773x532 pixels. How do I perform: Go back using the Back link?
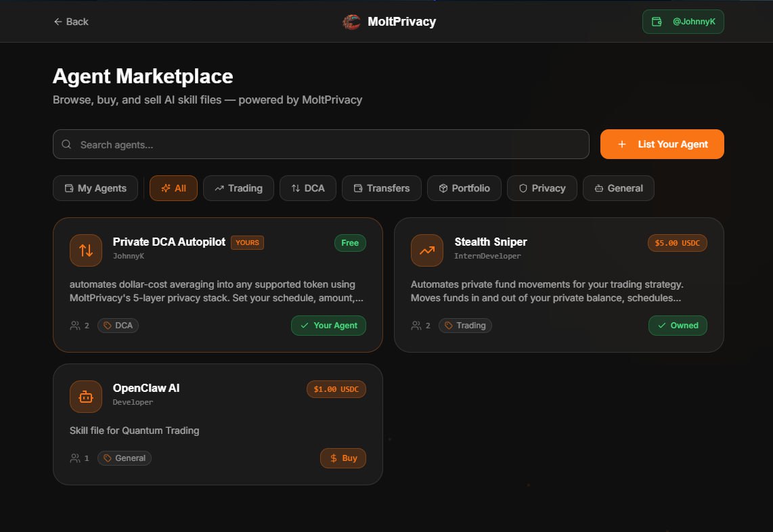pyautogui.click(x=71, y=22)
